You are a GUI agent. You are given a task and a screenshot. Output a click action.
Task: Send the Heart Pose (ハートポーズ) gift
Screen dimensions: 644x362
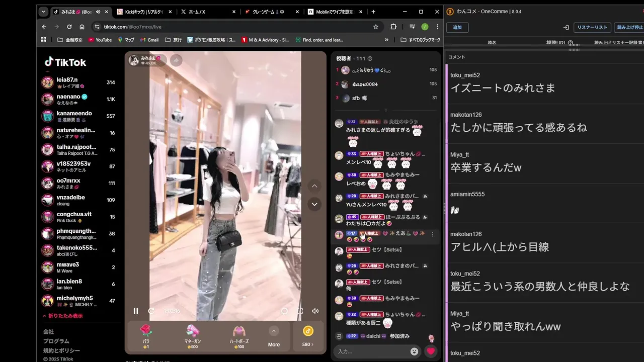pos(239,336)
